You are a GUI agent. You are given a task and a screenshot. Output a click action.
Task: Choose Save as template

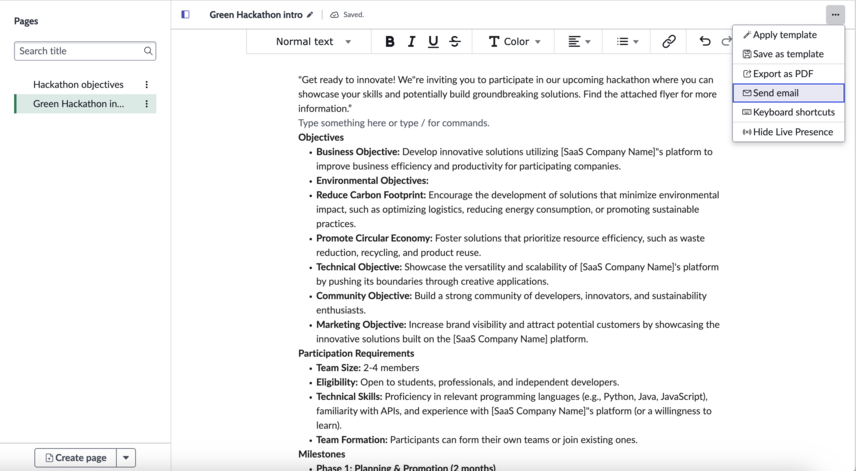tap(788, 54)
